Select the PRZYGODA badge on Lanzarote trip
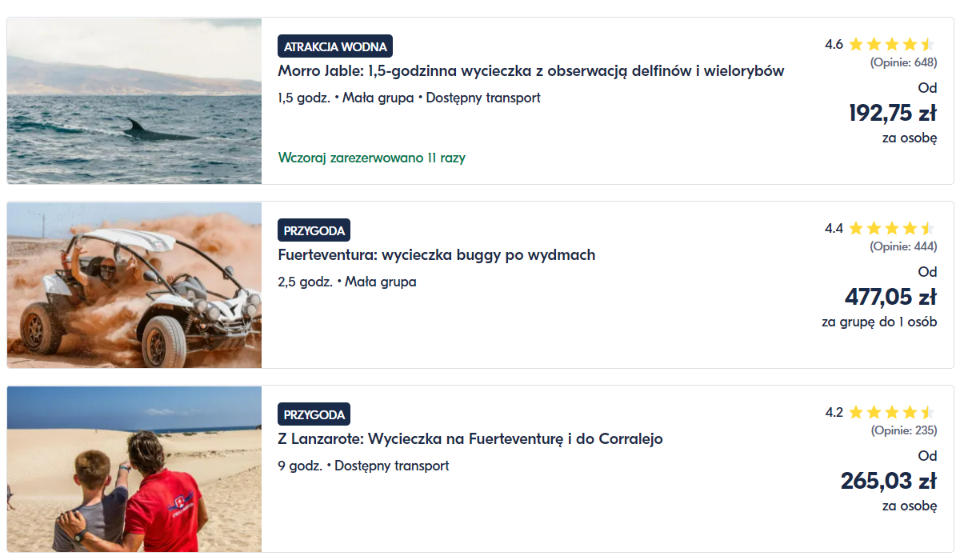Image resolution: width=964 pixels, height=560 pixels. click(x=314, y=414)
